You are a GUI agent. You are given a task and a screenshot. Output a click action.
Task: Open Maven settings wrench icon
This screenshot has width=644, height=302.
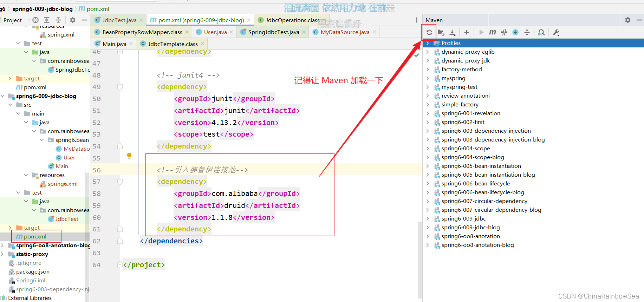click(556, 32)
